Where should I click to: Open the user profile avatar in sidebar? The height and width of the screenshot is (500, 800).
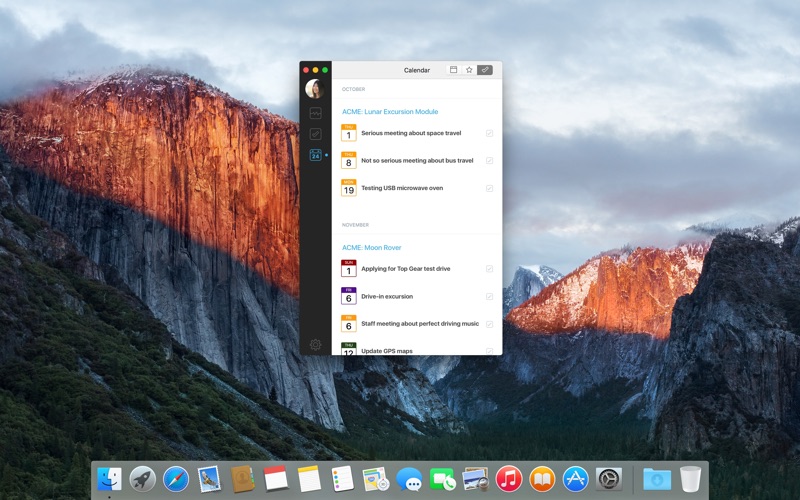coord(315,89)
